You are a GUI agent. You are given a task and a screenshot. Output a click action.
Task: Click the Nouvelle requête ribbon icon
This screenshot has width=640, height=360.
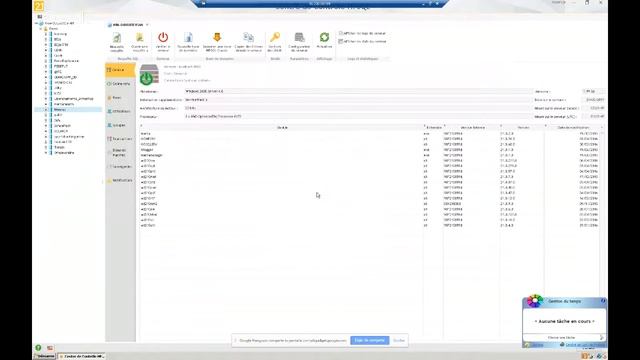(117, 38)
